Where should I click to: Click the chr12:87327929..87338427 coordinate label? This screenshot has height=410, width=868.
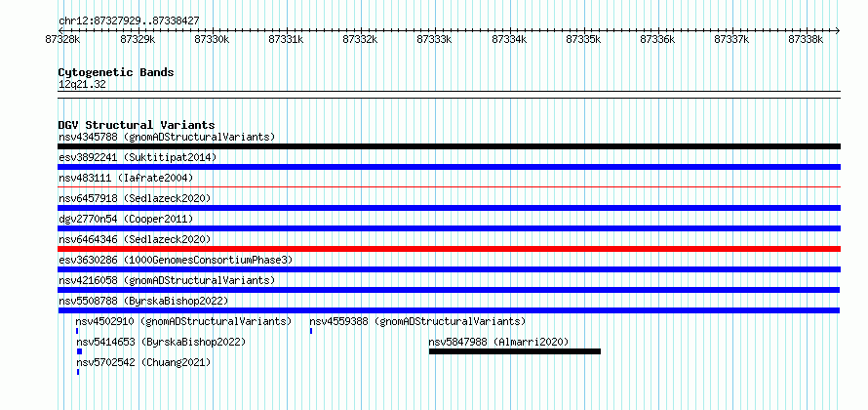pos(129,21)
